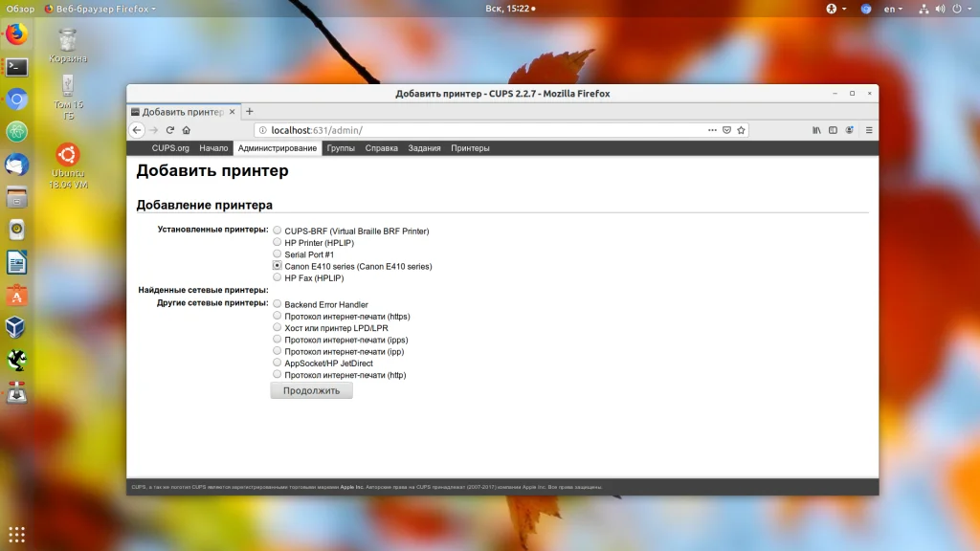Open Thunderbird mail from the dock
The width and height of the screenshot is (980, 551).
click(17, 165)
